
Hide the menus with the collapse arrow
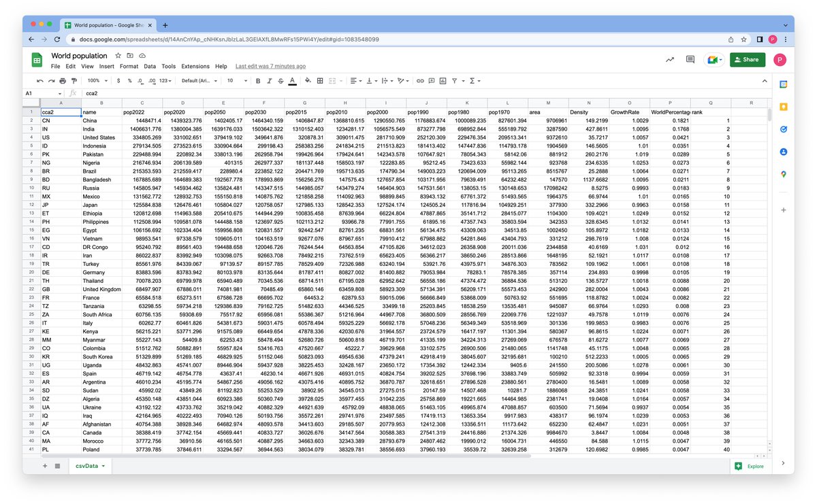tap(763, 80)
